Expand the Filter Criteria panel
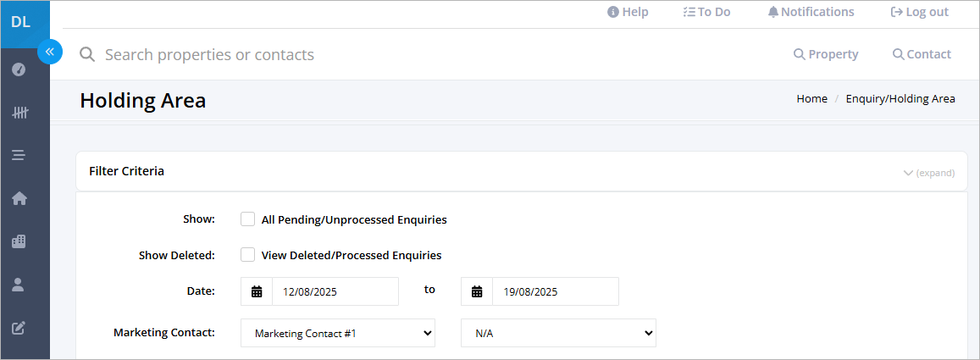This screenshot has width=980, height=360. click(928, 173)
